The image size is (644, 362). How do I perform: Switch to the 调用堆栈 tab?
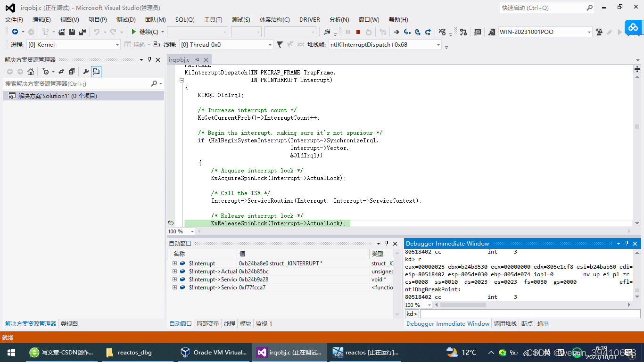505,323
